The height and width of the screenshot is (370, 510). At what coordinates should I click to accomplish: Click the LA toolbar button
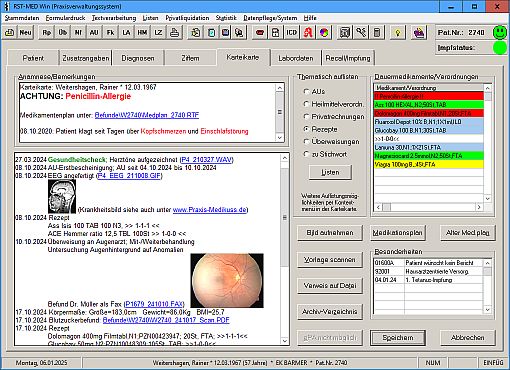click(x=126, y=33)
